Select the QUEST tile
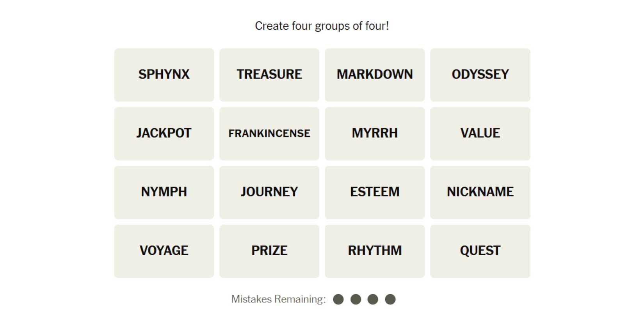 (x=480, y=251)
